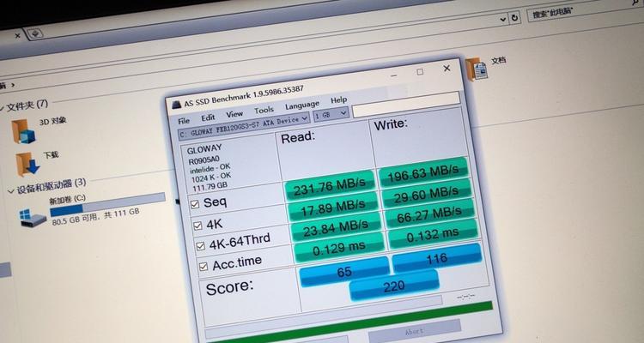Open the View menu in AS SSD Benchmark
This screenshot has width=644, height=343.
[234, 114]
